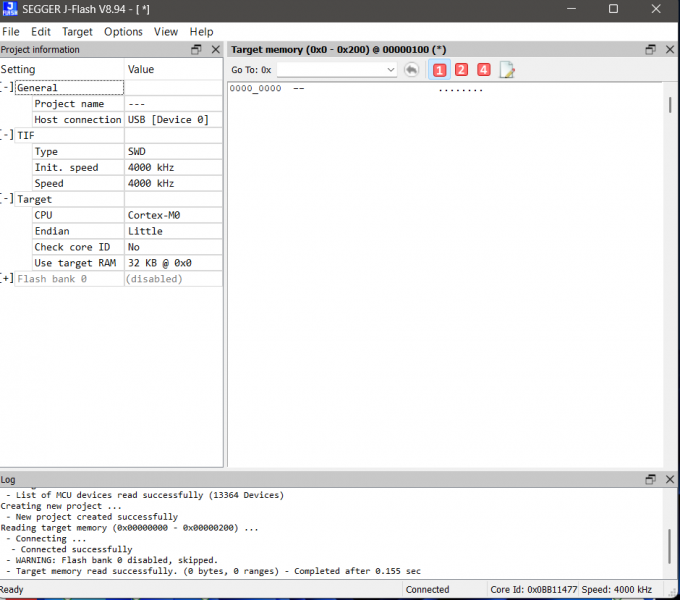The height and width of the screenshot is (600, 680).
Task: Select 2-byte display width icon
Action: click(461, 70)
